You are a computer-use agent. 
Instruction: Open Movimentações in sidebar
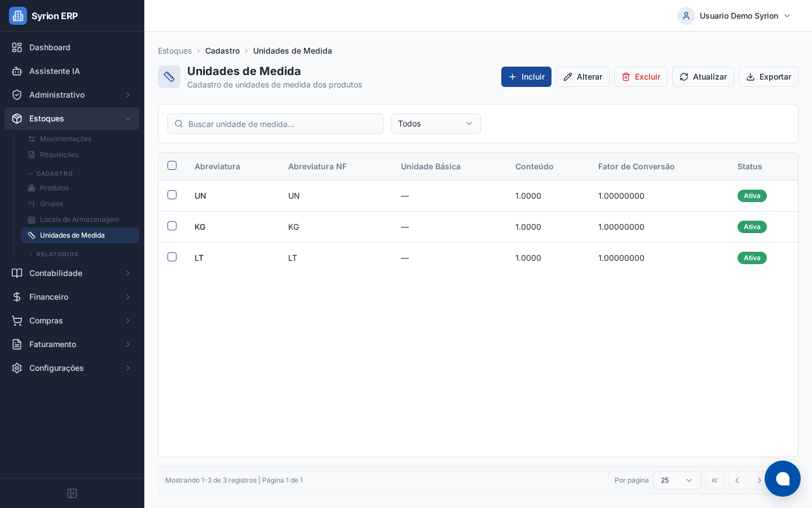click(x=80, y=139)
